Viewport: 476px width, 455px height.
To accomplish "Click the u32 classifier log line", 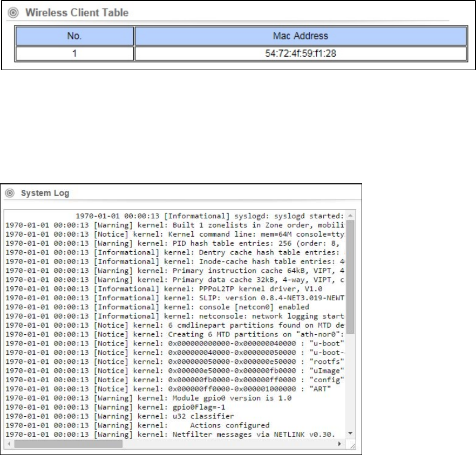I will 120,416.
